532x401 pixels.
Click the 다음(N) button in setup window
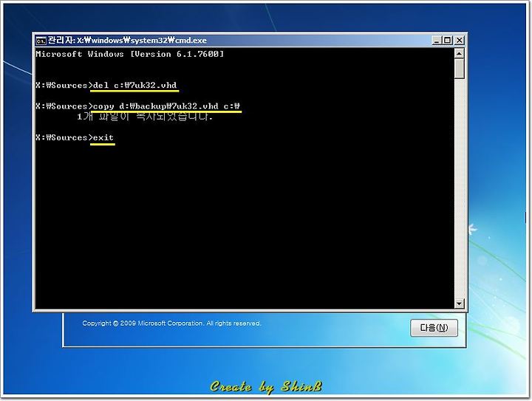click(x=434, y=328)
